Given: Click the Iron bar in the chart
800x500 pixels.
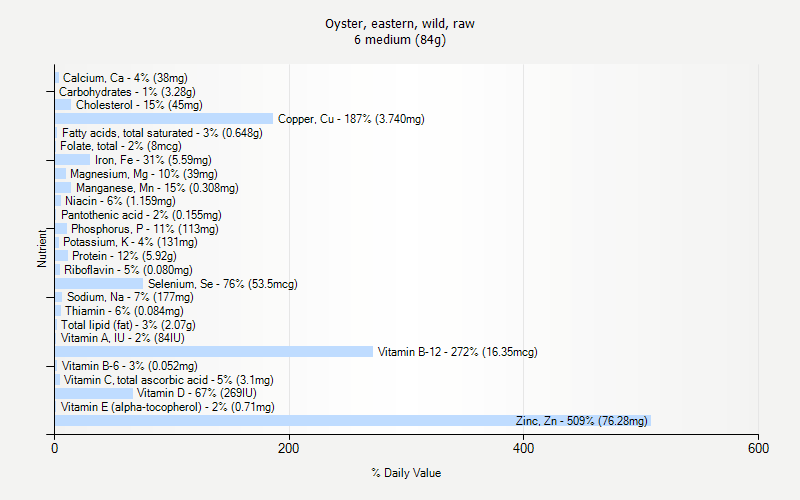Looking at the screenshot, I should coord(73,160).
